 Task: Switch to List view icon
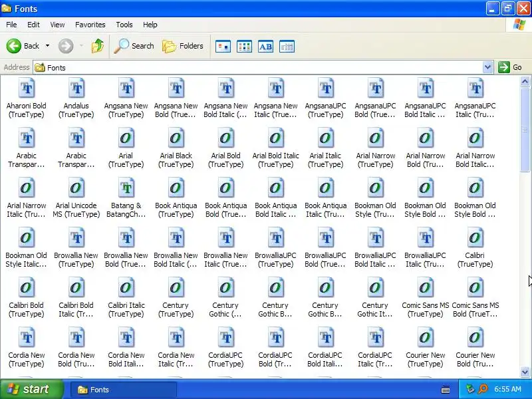(244, 47)
